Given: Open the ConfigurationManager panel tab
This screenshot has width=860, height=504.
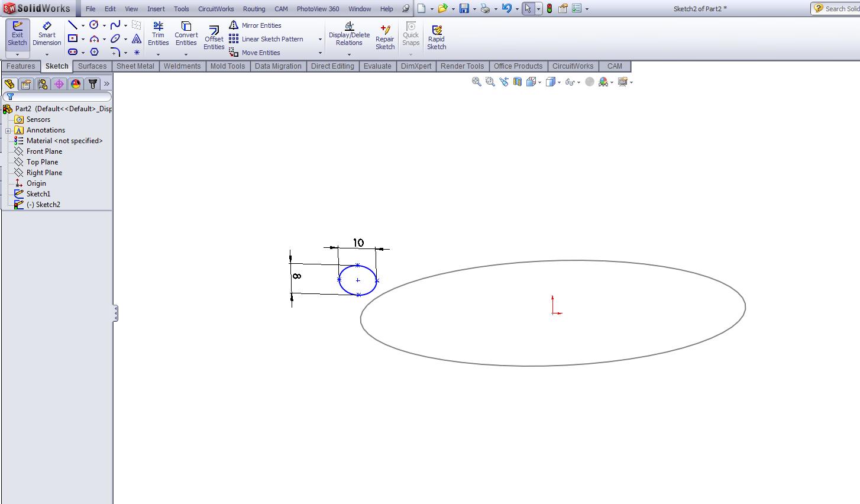Looking at the screenshot, I should 43,84.
